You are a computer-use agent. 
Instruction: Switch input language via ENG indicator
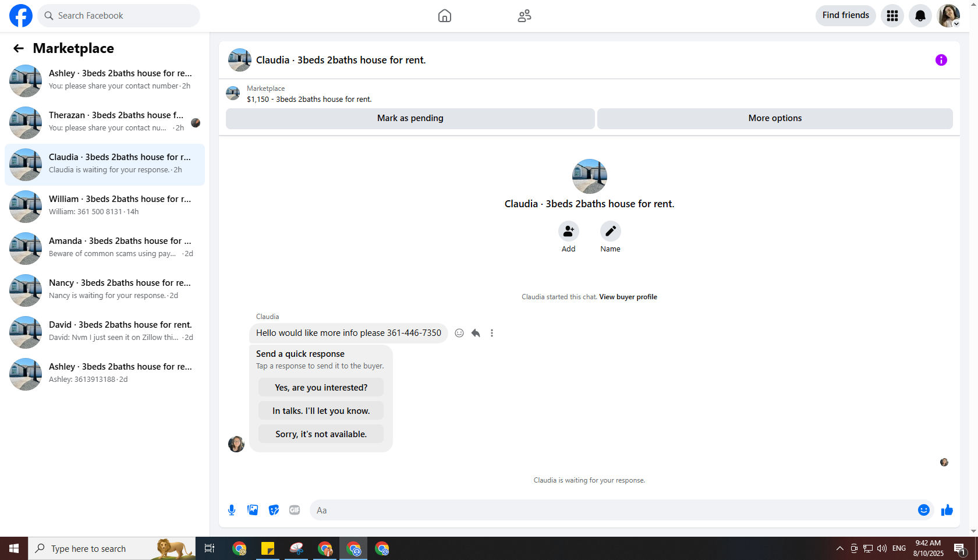click(x=899, y=548)
